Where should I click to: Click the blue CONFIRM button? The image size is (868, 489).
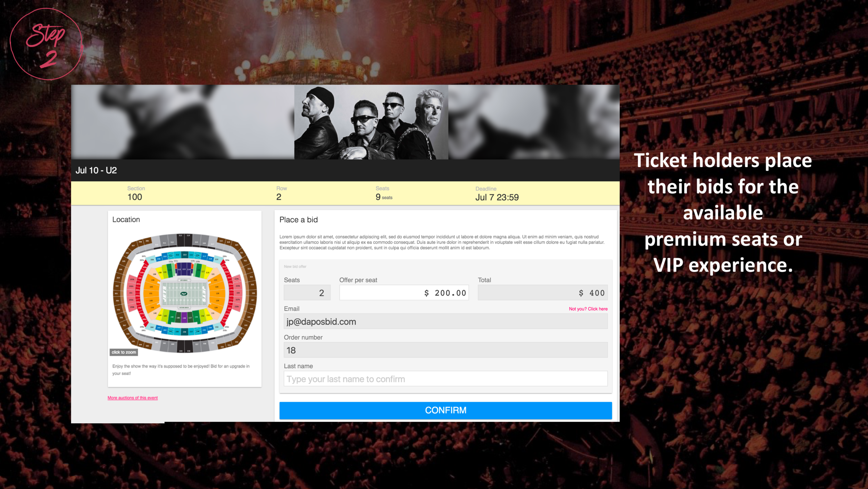coord(445,410)
